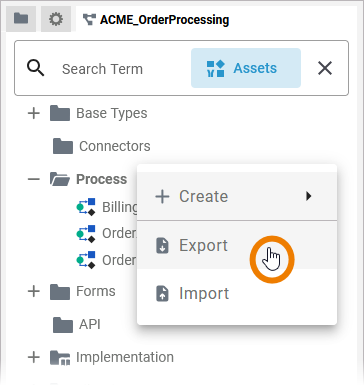
Task: Expand the Base Types folder
Action: click(34, 113)
